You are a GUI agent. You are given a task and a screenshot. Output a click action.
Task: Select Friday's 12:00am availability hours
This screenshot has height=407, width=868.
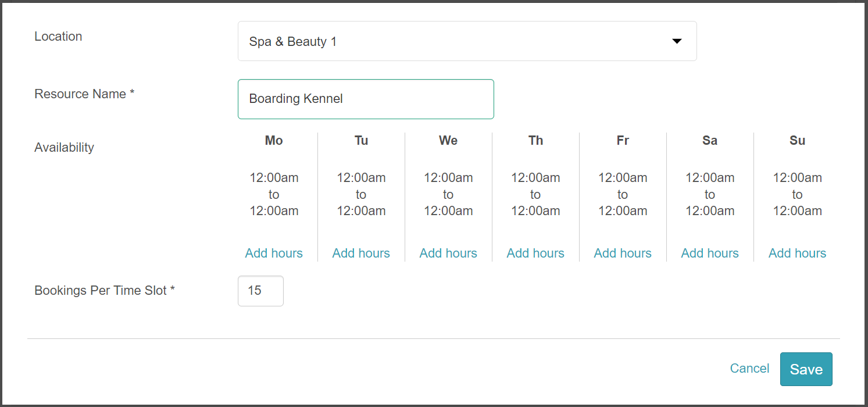point(623,194)
